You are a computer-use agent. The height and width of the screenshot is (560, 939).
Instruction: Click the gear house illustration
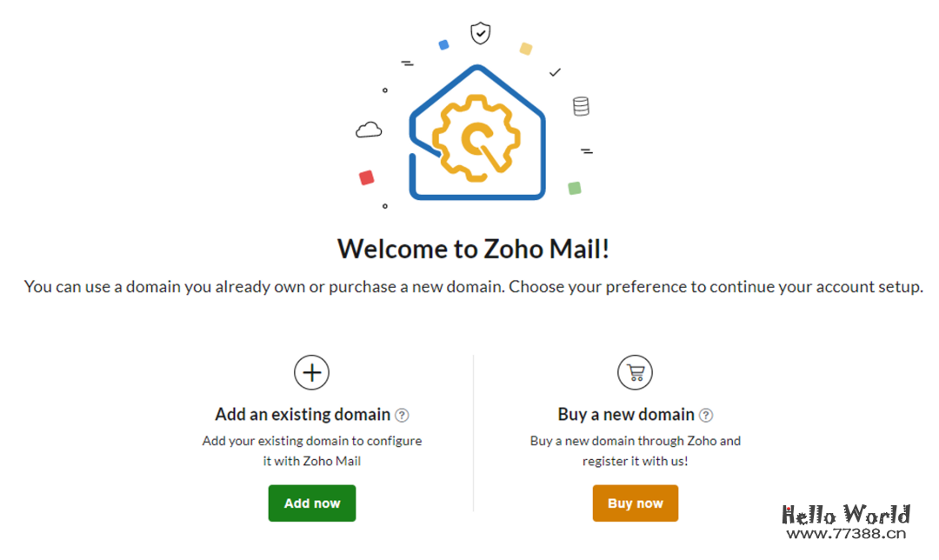point(476,133)
